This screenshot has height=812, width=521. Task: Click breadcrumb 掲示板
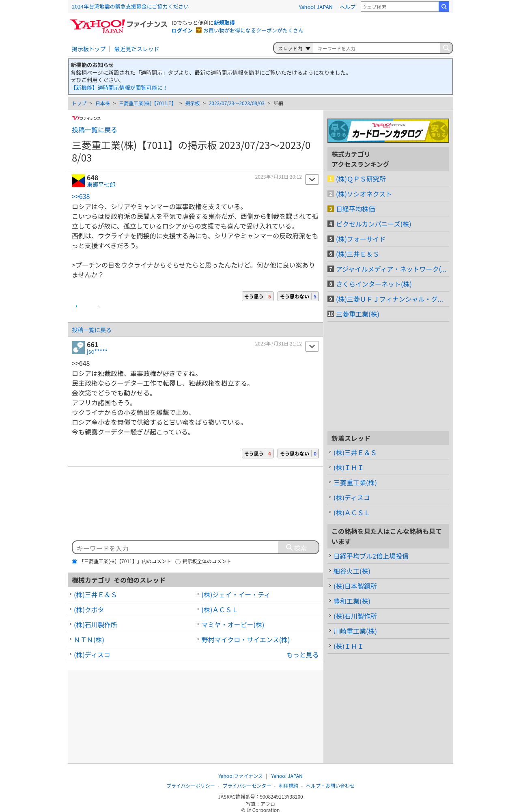(192, 104)
